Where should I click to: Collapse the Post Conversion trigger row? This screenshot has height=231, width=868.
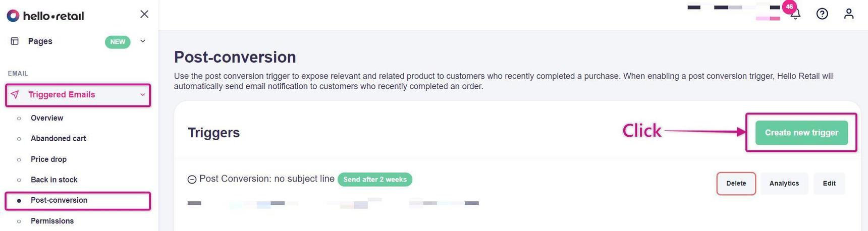tap(192, 180)
